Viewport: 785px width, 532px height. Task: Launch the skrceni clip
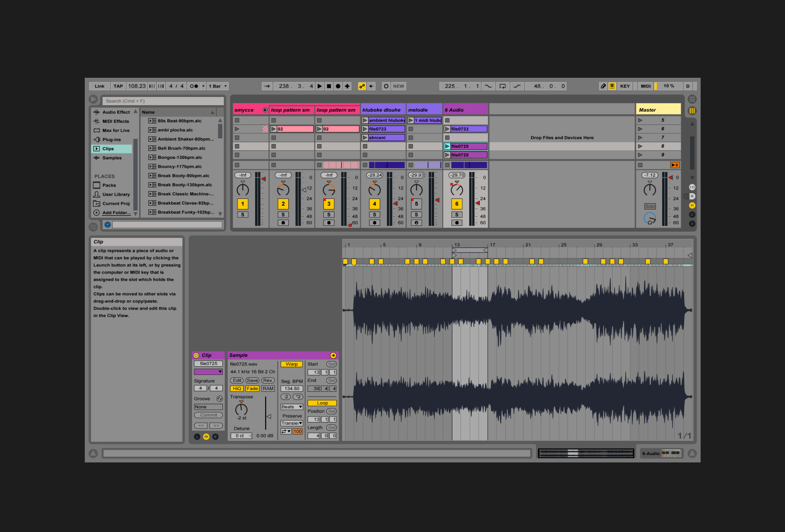pos(365,138)
